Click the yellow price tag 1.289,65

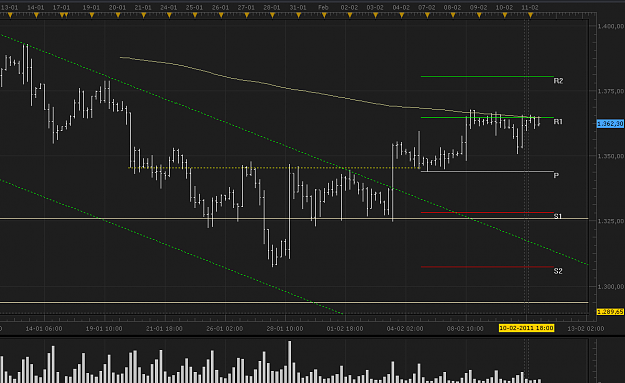tap(610, 312)
